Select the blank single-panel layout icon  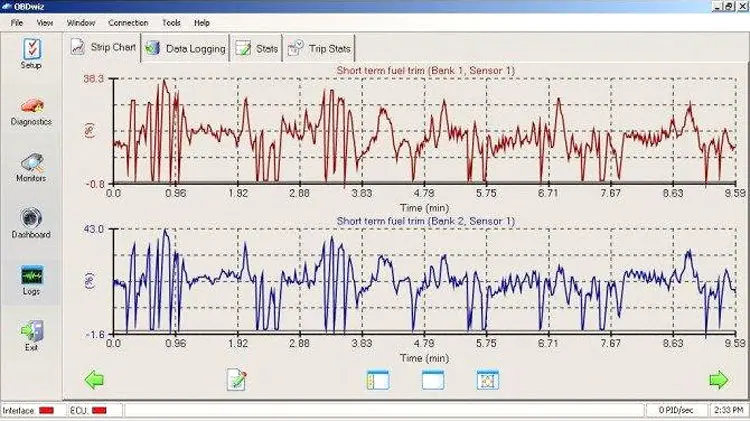point(433,380)
